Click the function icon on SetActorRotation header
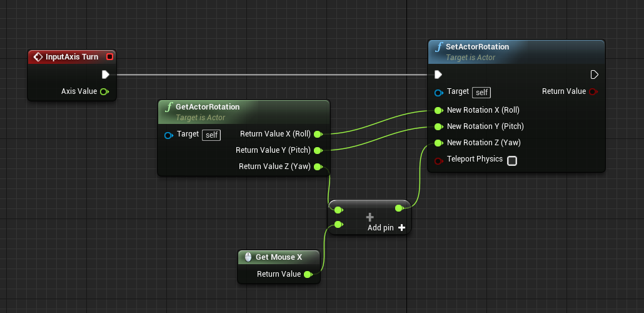The width and height of the screenshot is (644, 313). [440, 46]
